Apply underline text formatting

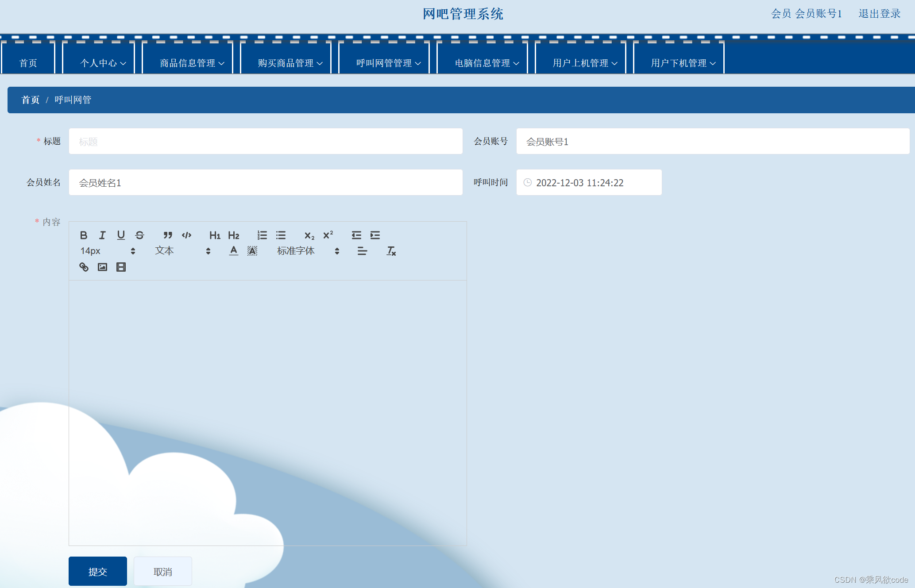tap(121, 235)
